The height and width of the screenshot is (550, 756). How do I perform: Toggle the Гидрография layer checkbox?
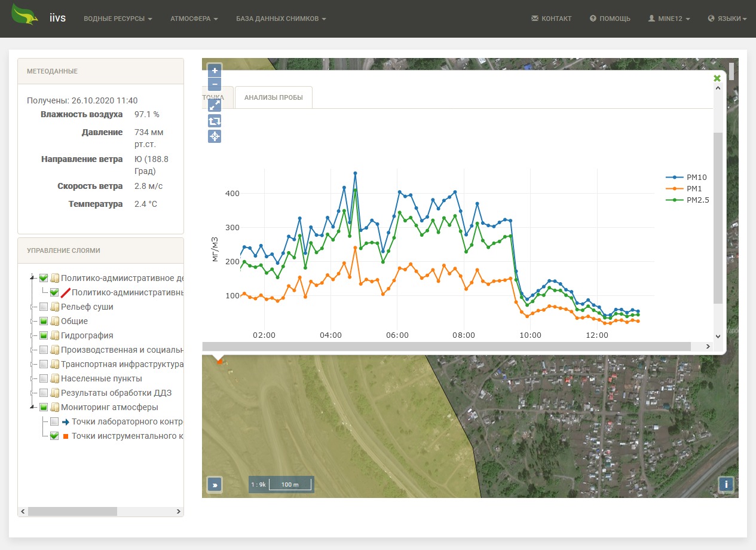(x=44, y=335)
